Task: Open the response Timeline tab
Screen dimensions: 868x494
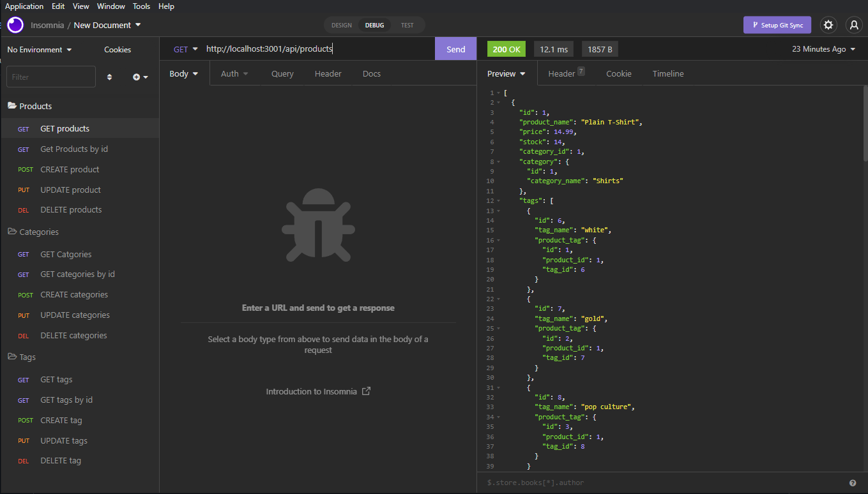Action: pyautogui.click(x=667, y=73)
